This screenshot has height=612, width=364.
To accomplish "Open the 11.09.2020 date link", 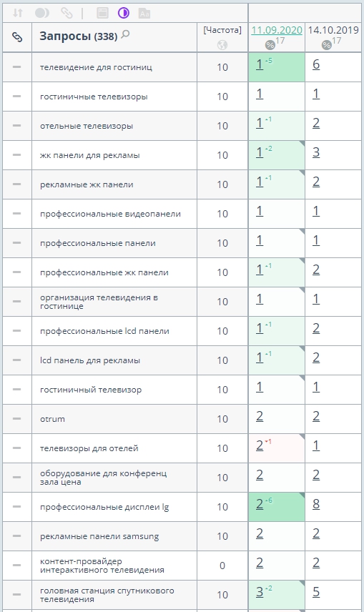I will (277, 30).
